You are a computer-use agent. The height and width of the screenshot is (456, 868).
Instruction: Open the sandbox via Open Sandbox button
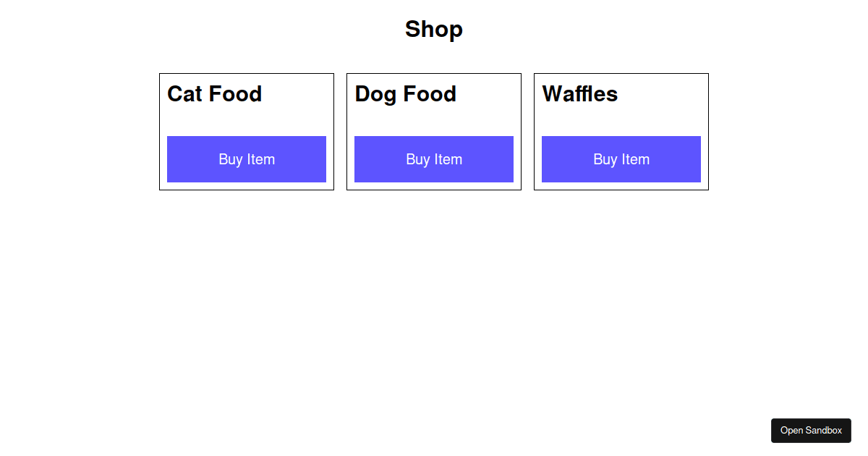pos(811,431)
